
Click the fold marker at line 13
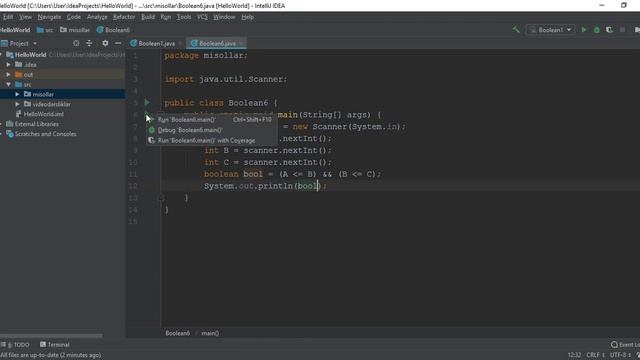(x=161, y=198)
